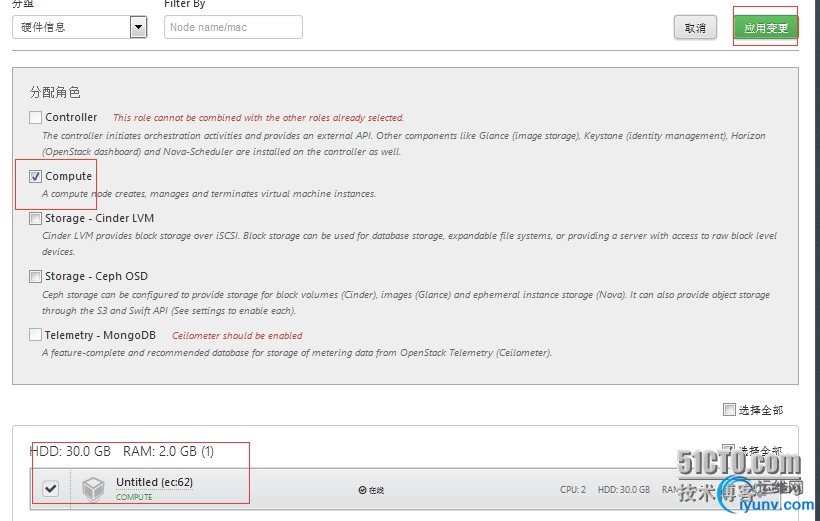Viewport: 820px width, 521px height.
Task: Deselect the Untitled (ec:62) node checkbox
Action: click(51, 489)
